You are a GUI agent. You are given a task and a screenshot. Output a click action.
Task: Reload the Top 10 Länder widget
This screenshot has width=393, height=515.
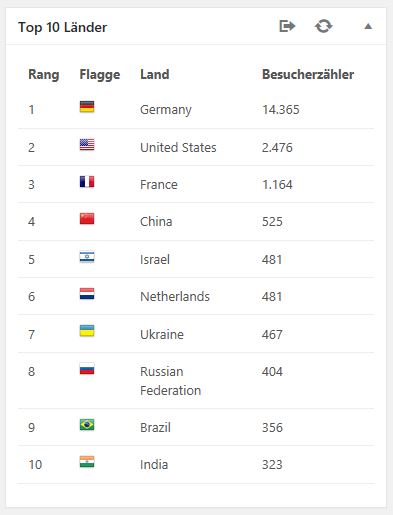(323, 26)
